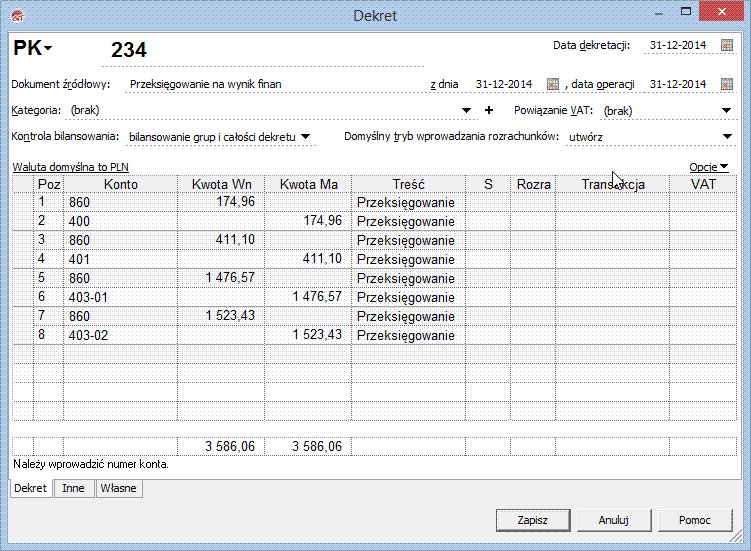This screenshot has height=551, width=751.
Task: Click the Kwota Ma column header
Action: click(x=308, y=184)
